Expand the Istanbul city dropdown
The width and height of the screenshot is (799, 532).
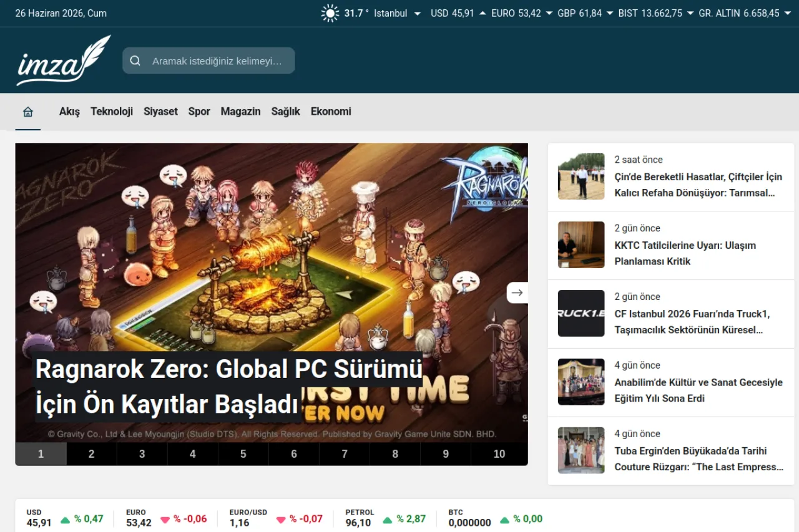click(417, 13)
